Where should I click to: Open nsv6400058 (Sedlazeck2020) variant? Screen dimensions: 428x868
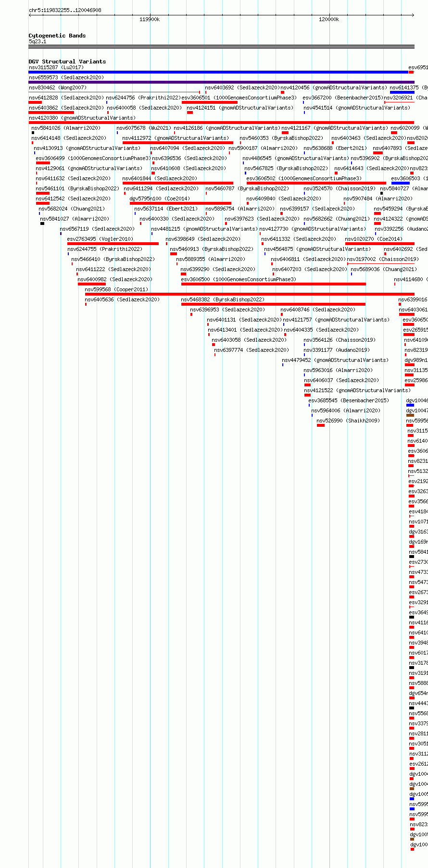(144, 108)
